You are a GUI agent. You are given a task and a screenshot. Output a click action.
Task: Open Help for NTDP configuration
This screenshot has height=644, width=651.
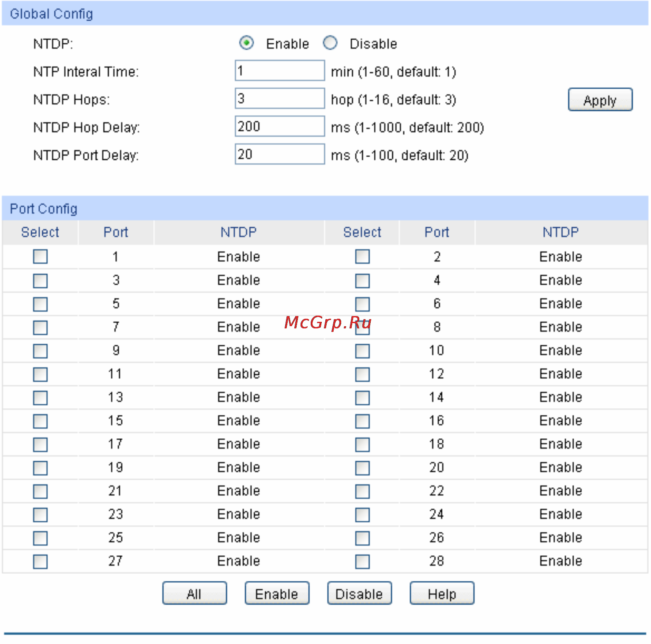point(442,593)
